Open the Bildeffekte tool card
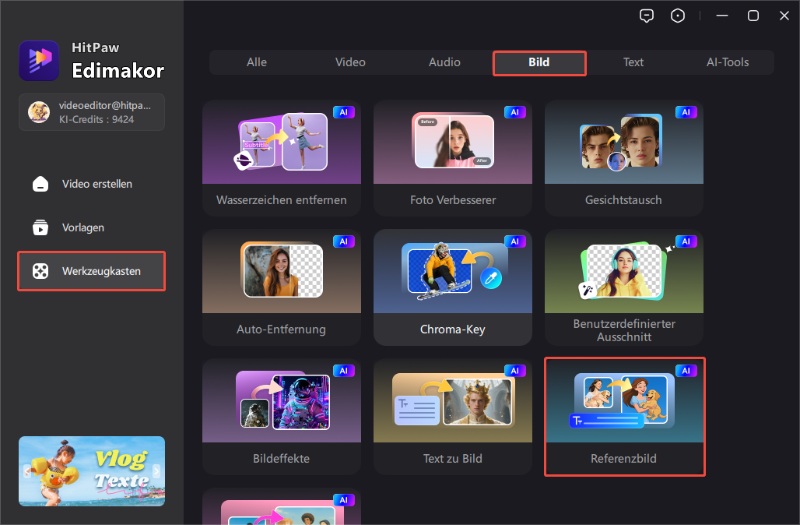The image size is (800, 525). pos(281,415)
